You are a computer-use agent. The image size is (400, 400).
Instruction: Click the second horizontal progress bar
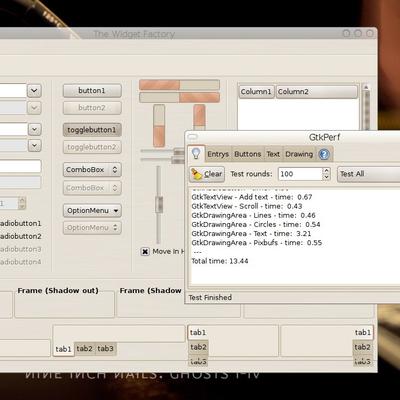(179, 98)
